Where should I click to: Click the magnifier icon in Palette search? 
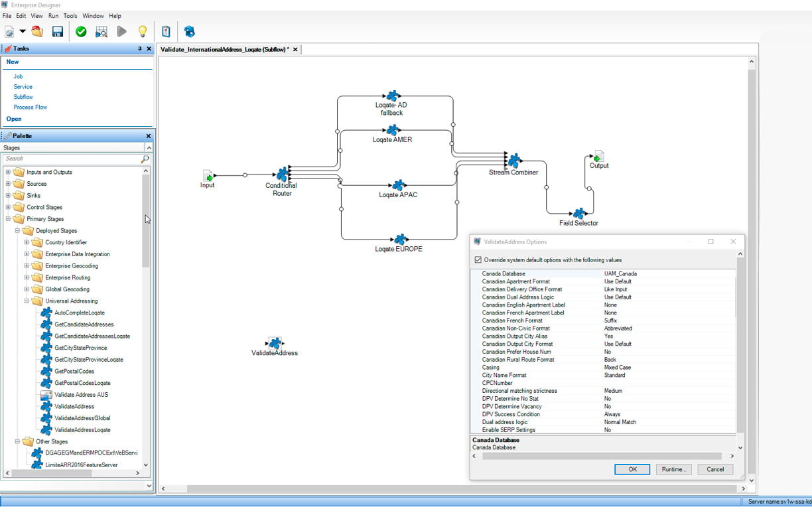click(145, 159)
